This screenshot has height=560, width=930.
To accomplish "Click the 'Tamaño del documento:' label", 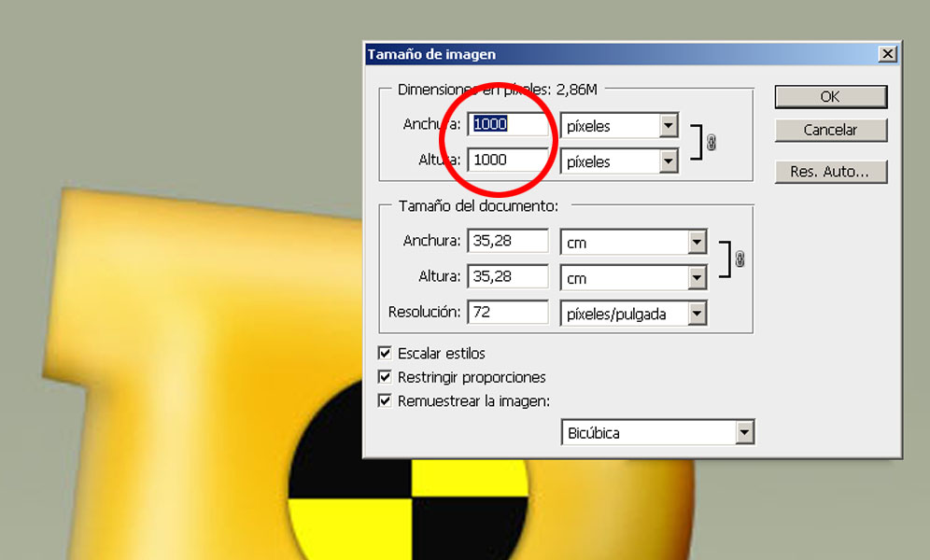I will point(478,206).
